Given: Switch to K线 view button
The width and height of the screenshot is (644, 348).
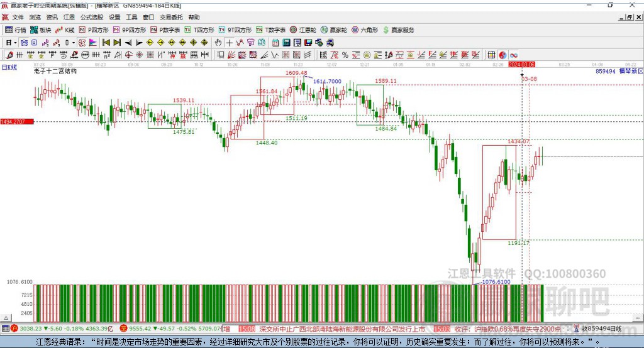Looking at the screenshot, I should (65, 30).
